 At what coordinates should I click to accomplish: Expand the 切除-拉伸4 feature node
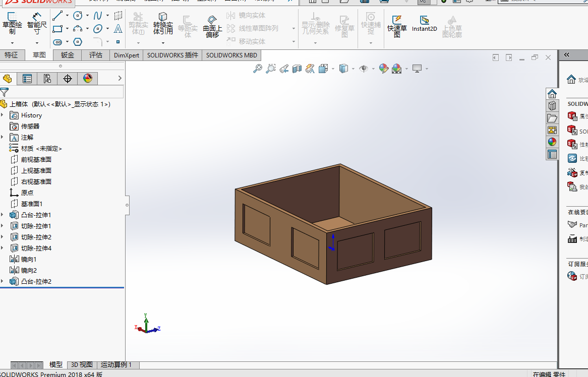click(2, 247)
